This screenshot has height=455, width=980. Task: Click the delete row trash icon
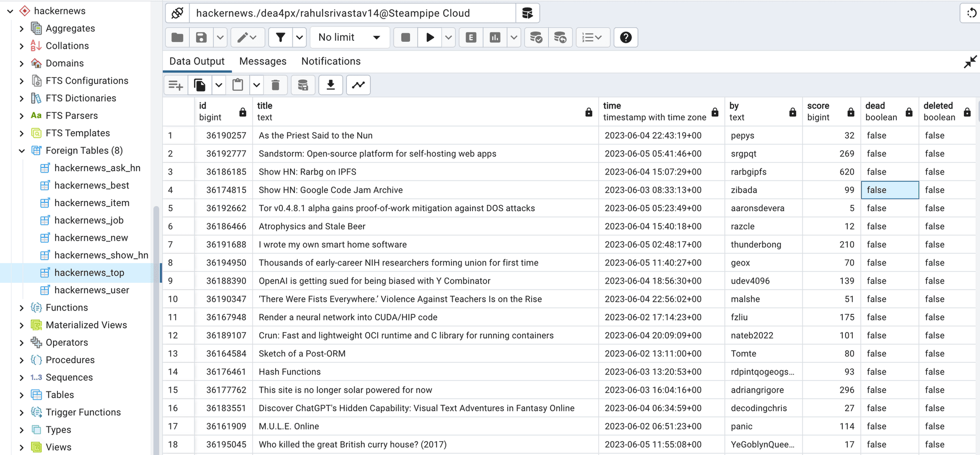click(x=275, y=85)
